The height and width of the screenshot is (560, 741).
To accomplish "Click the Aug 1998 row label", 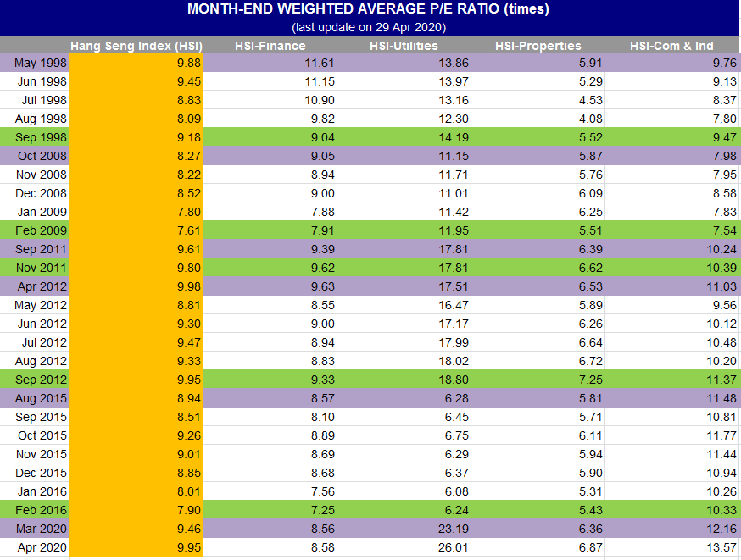I will coord(41,119).
